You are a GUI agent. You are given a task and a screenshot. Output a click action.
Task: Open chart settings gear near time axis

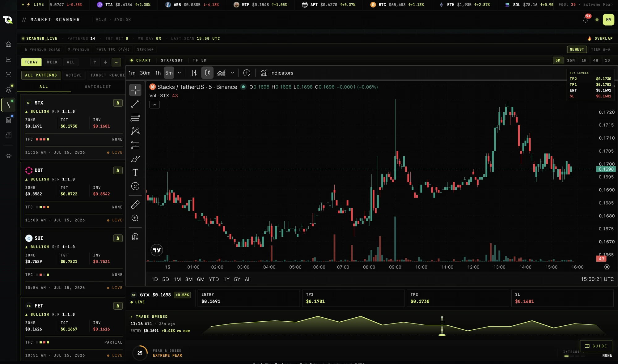point(607,267)
